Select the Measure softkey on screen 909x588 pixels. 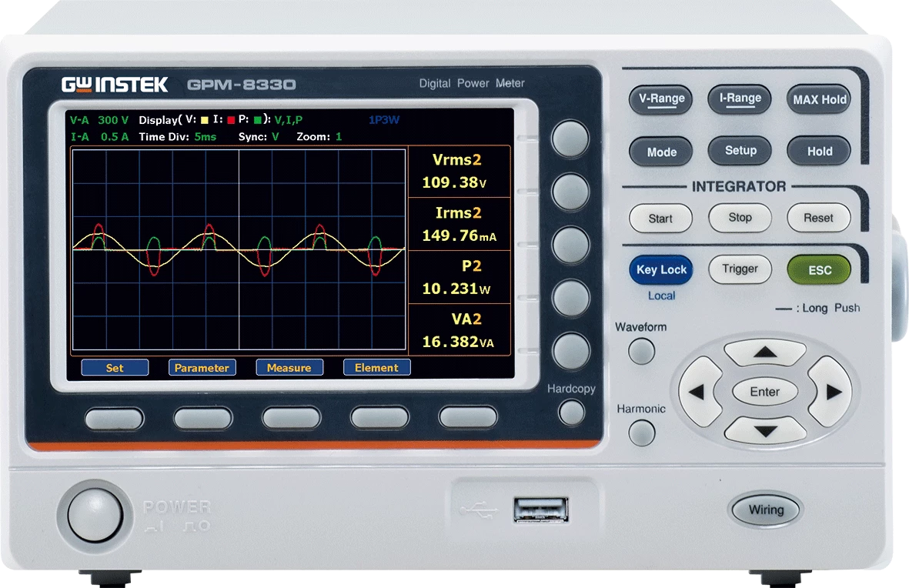[x=289, y=368]
